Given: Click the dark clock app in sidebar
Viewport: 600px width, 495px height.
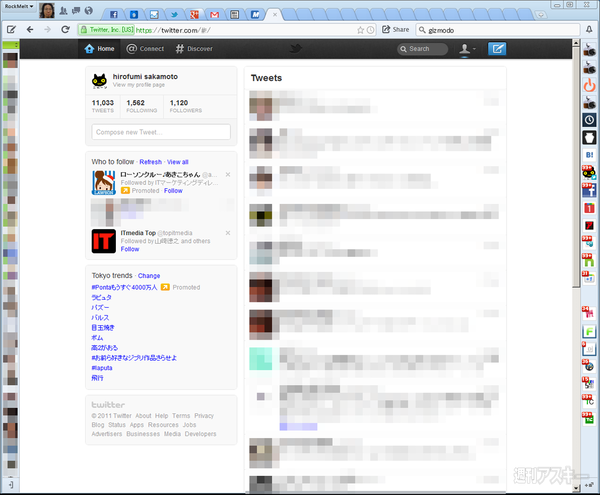Looking at the screenshot, I should pyautogui.click(x=589, y=120).
